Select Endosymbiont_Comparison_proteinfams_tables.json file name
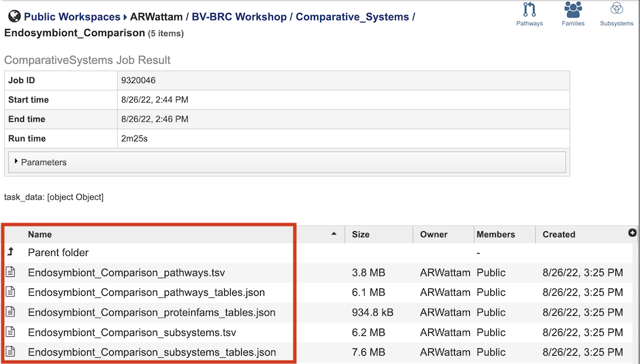640x364 pixels. 151,312
